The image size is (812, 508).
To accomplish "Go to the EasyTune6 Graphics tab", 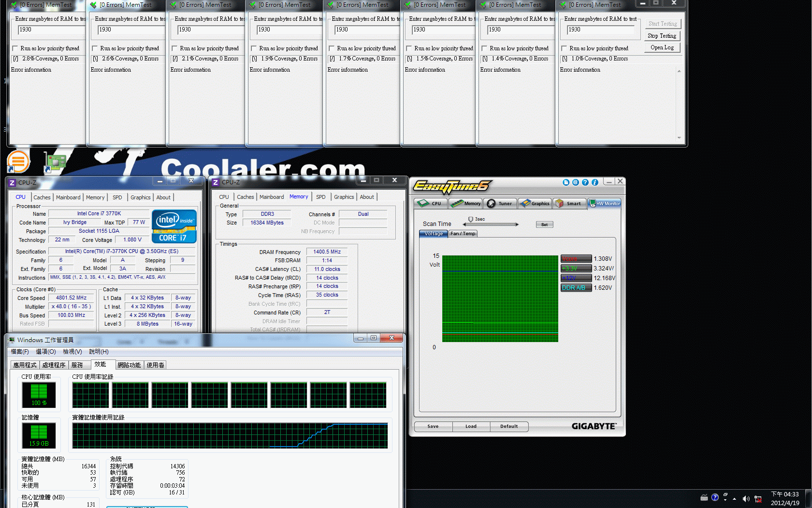I will 535,204.
